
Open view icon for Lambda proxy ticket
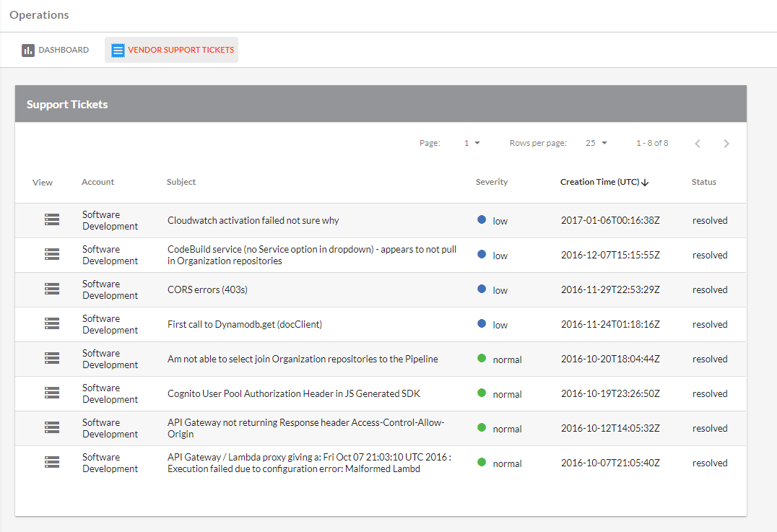[52, 462]
